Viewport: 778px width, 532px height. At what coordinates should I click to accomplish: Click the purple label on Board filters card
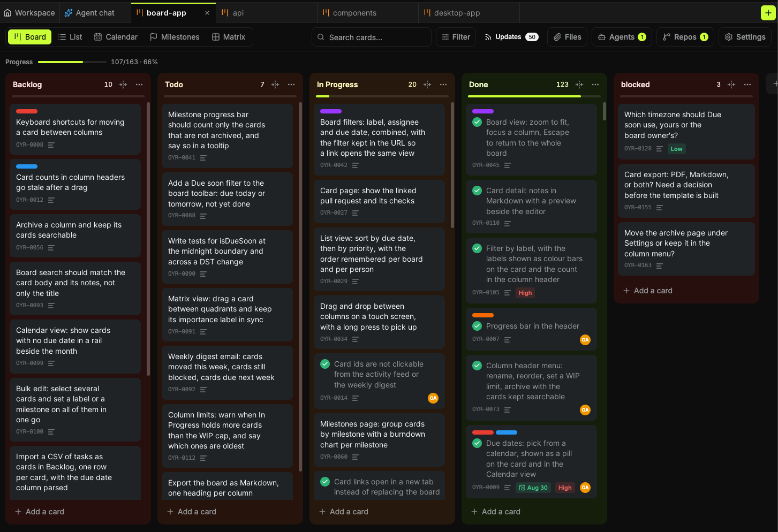pos(331,111)
